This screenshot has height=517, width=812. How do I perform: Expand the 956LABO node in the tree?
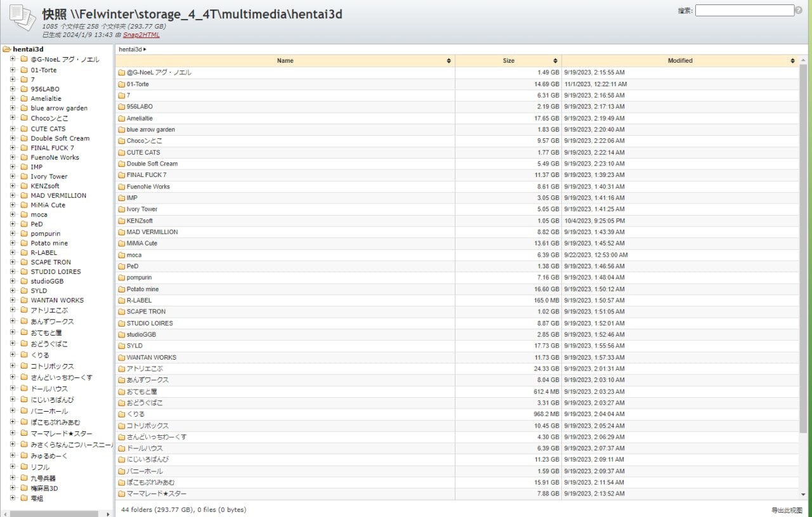tap(13, 89)
